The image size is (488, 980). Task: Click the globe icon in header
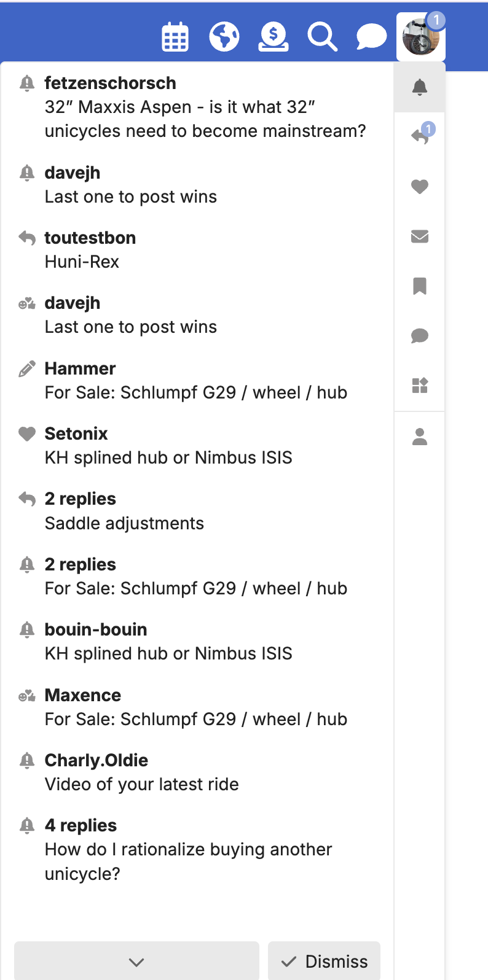click(x=224, y=37)
